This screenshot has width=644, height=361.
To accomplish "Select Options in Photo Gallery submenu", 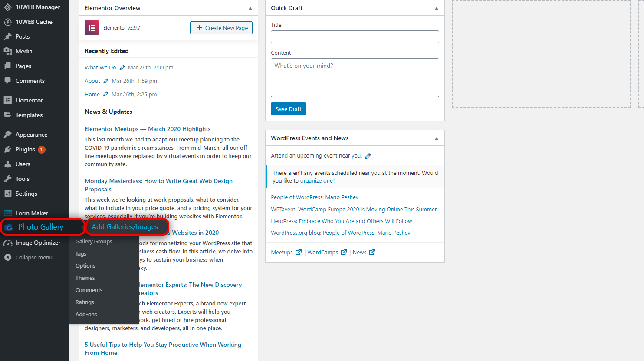I will pos(85,266).
